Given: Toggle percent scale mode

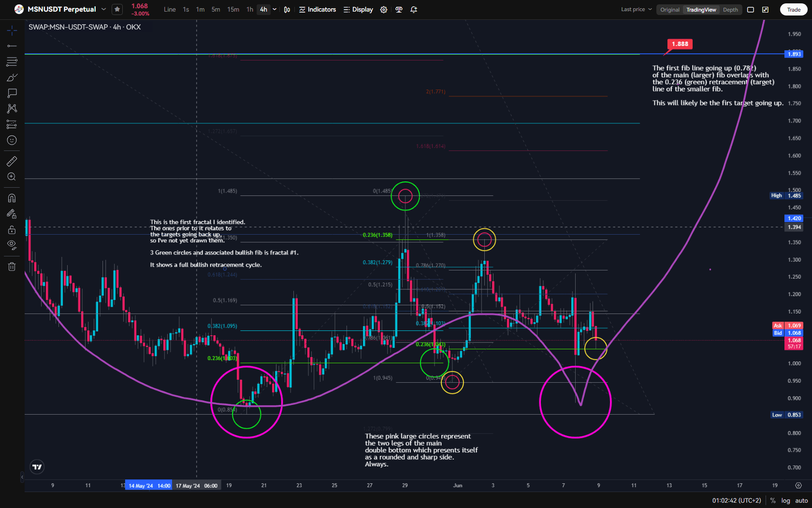Looking at the screenshot, I should coord(773,500).
